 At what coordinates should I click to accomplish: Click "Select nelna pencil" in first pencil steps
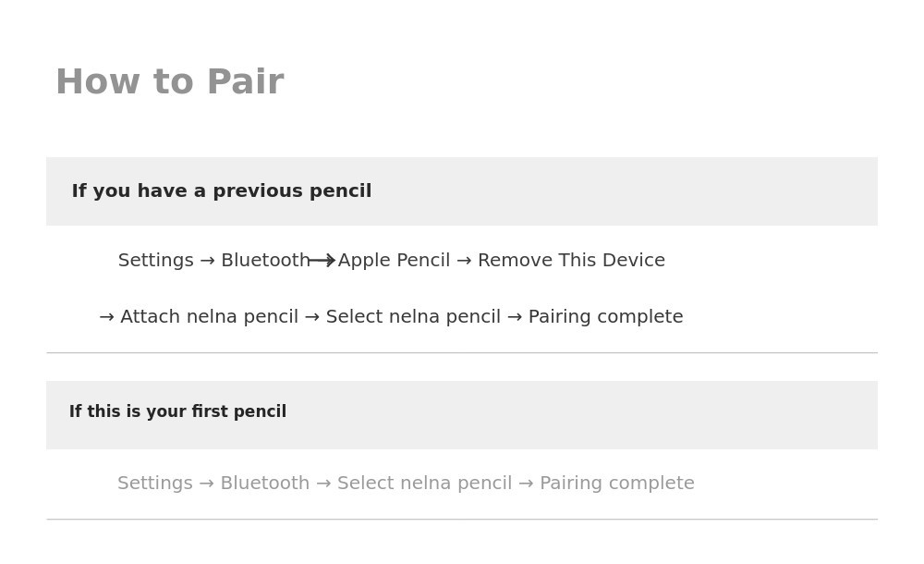tap(424, 484)
